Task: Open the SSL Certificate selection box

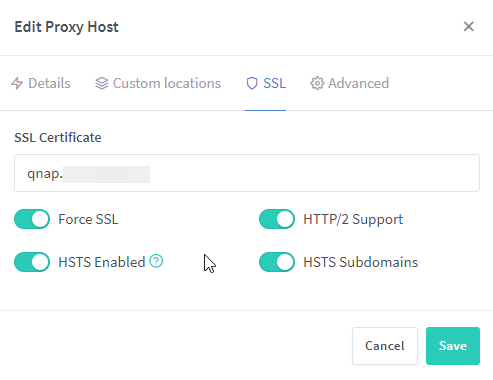Action: tap(247, 173)
